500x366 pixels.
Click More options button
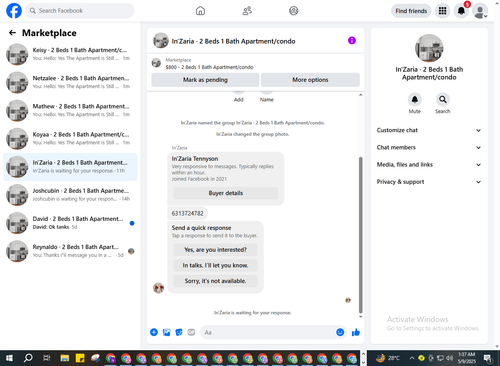point(310,80)
